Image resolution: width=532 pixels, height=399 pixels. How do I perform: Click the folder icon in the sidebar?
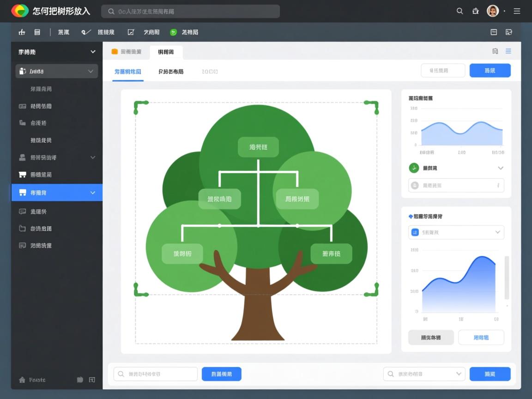[22, 228]
